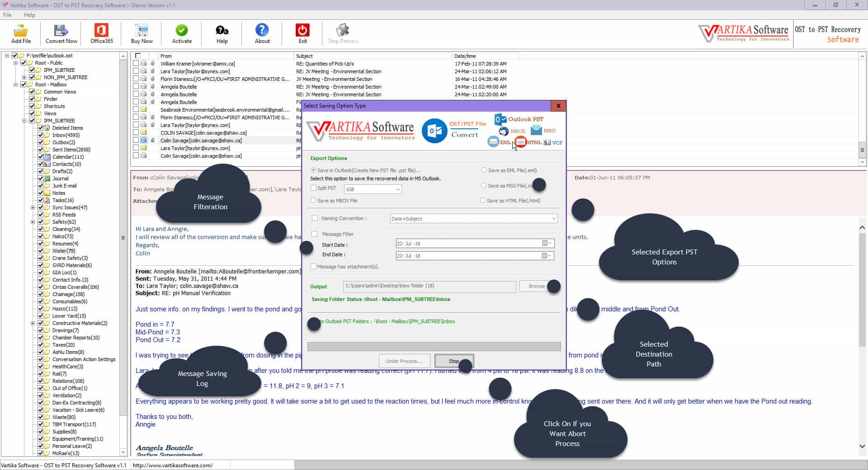Toggle Message has attachment(s) checkbox

click(x=313, y=267)
